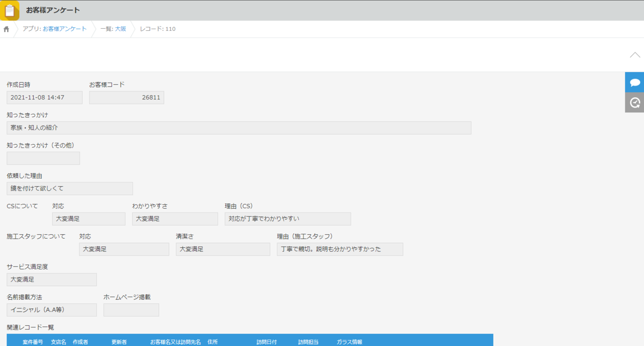Click the 清潔さ value 大変満足

pos(223,249)
